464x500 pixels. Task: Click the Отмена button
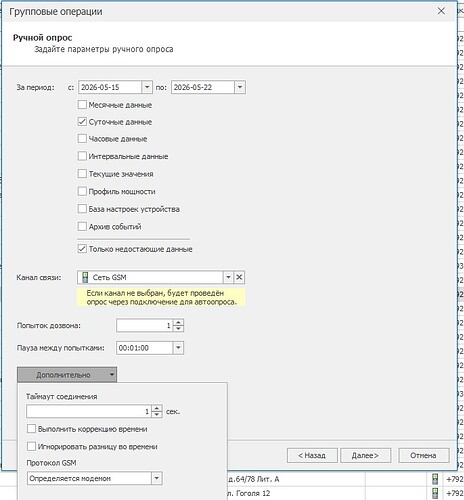point(424,455)
